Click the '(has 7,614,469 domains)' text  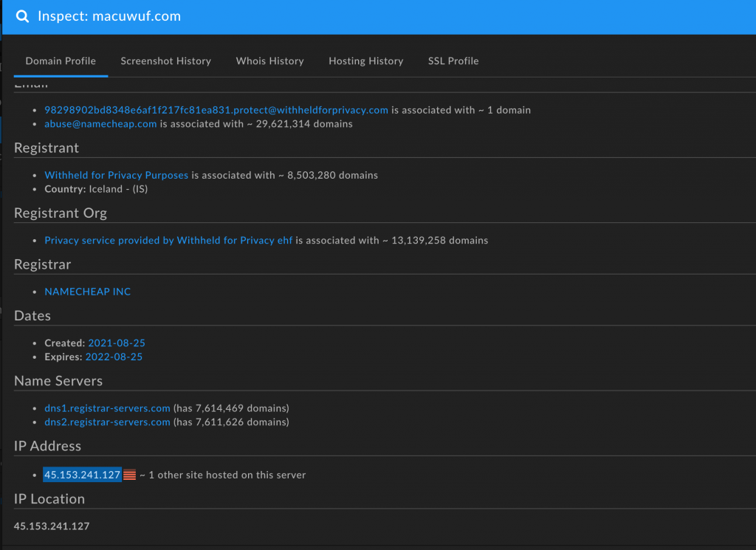231,408
